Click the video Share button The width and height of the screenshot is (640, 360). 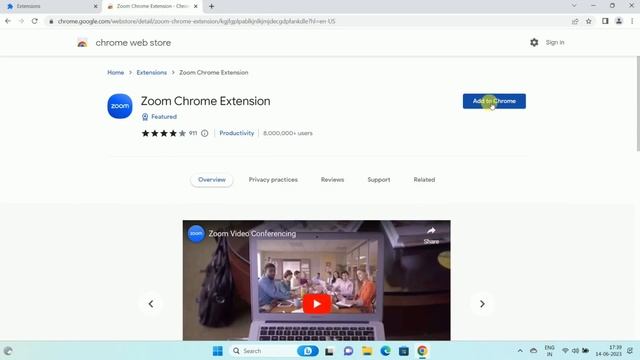[431, 235]
